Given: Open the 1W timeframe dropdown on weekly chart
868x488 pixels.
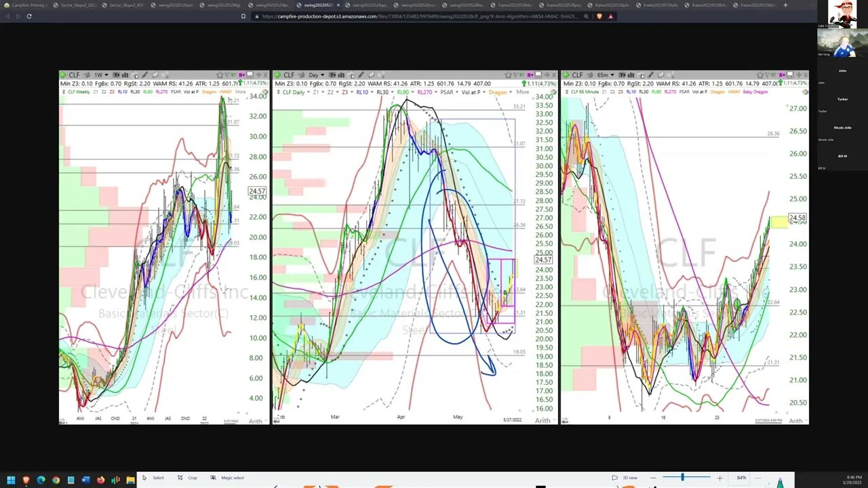Looking at the screenshot, I should [100, 75].
